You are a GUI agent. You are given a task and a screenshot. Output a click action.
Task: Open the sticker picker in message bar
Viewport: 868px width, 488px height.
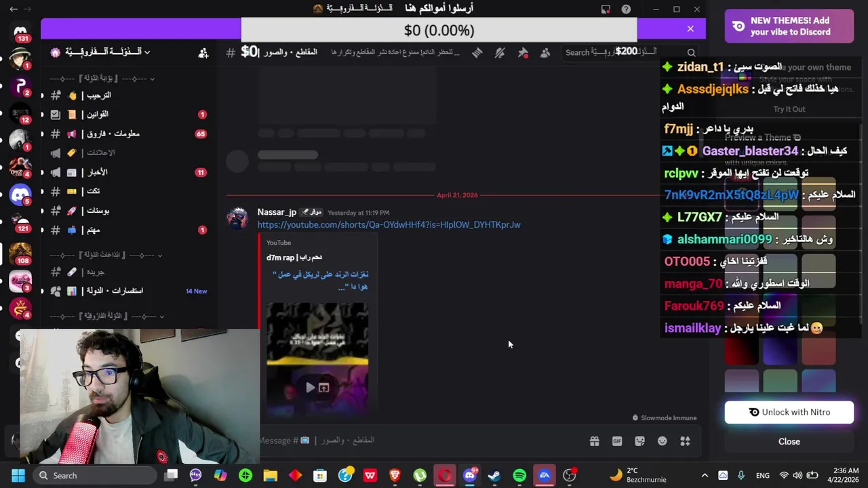(x=639, y=441)
